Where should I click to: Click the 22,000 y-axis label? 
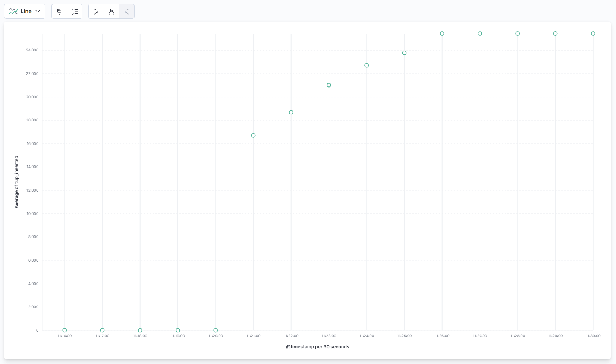32,74
